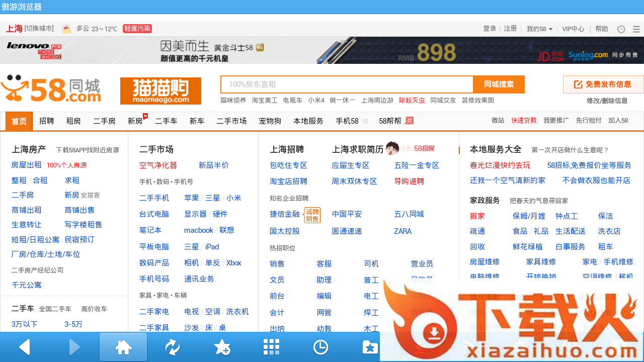This screenshot has width=644, height=362.
Task: Add bookmark with the star plus icon
Action: point(222,347)
